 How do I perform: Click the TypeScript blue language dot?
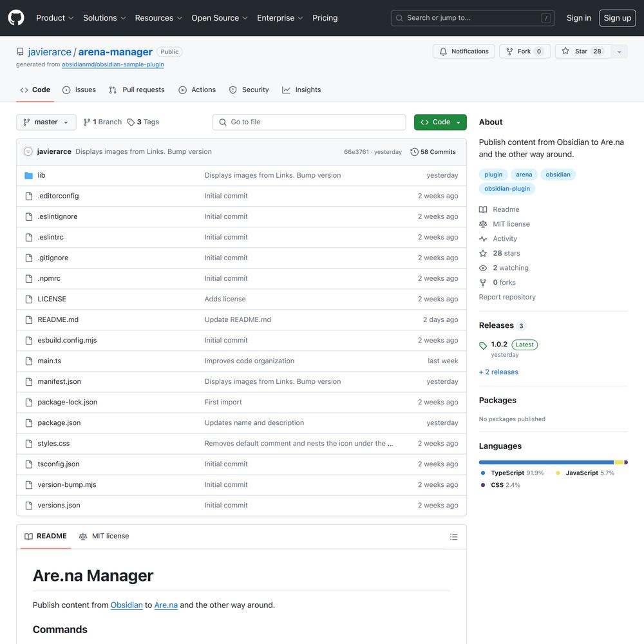pyautogui.click(x=483, y=473)
